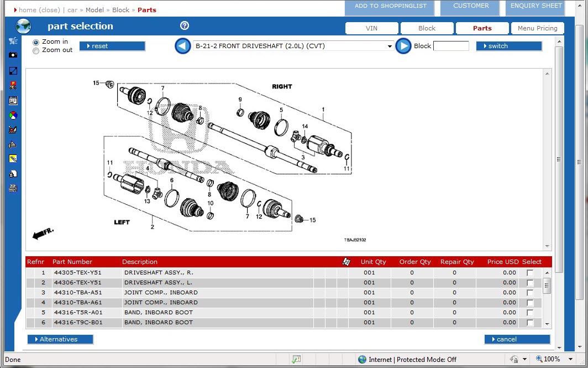The height and width of the screenshot is (368, 588).
Task: Go to next block with right arrow
Action: point(403,46)
